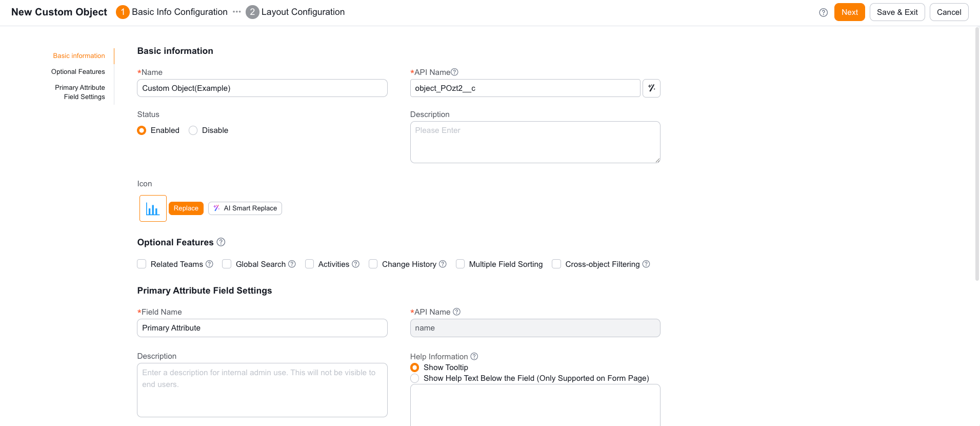Click the orange Next button
980x426 pixels.
point(849,12)
